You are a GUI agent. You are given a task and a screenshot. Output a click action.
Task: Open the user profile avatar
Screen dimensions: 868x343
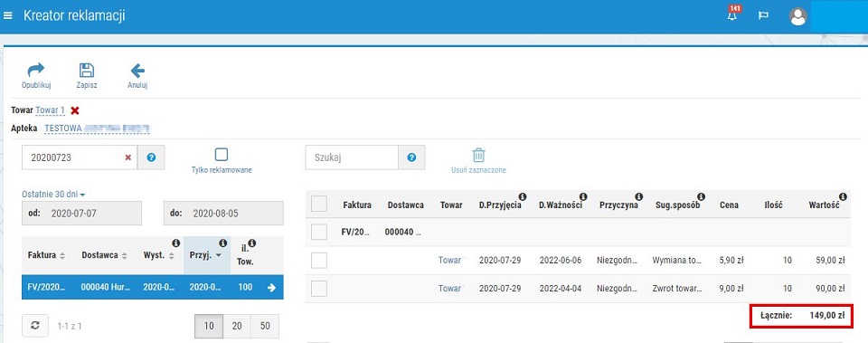click(797, 16)
